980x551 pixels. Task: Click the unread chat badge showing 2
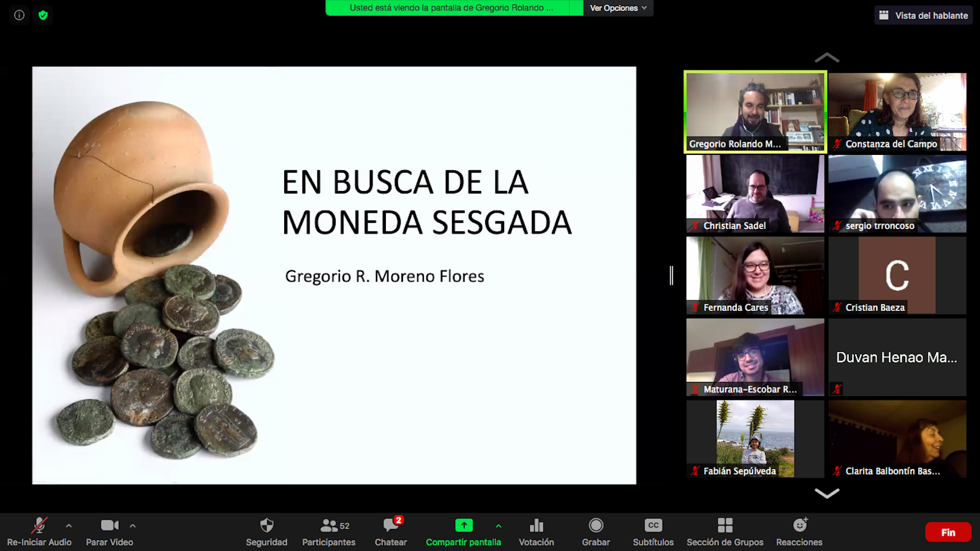pos(399,520)
